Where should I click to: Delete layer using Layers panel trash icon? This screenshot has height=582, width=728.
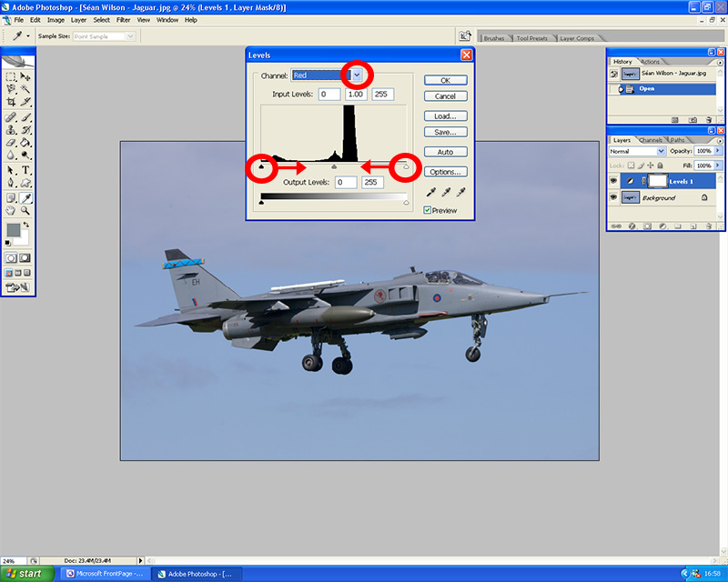point(709,226)
